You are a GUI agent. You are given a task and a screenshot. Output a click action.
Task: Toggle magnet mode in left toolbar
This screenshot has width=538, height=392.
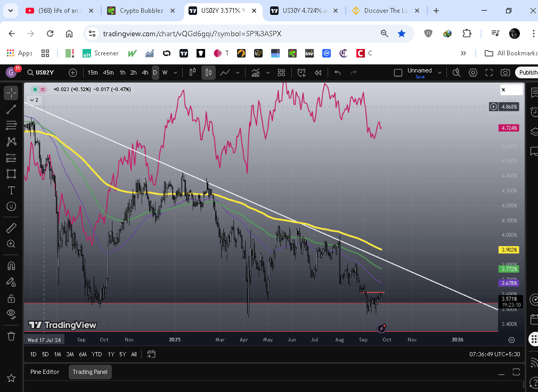11,265
